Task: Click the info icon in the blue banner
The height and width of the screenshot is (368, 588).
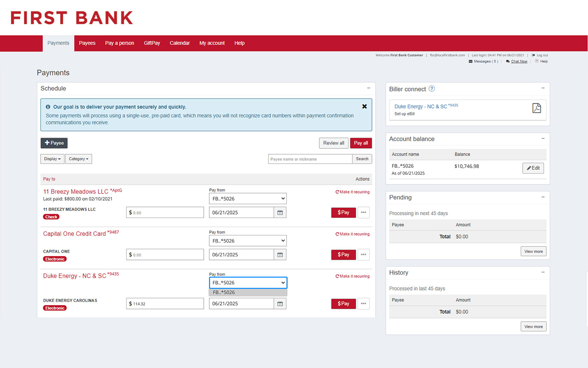Action: [48, 106]
